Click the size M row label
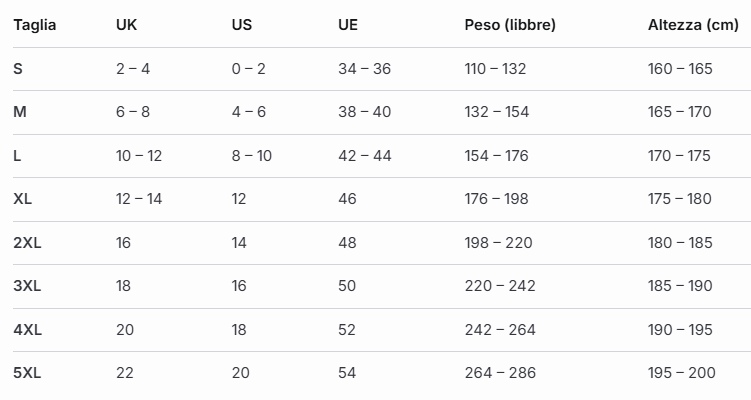This screenshot has width=751, height=400. 20,112
